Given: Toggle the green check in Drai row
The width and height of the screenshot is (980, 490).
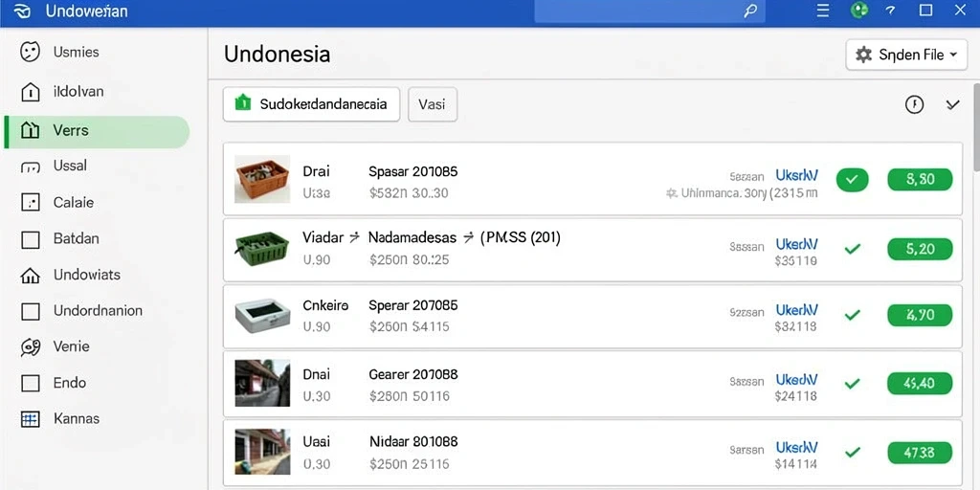Looking at the screenshot, I should pyautogui.click(x=853, y=181).
